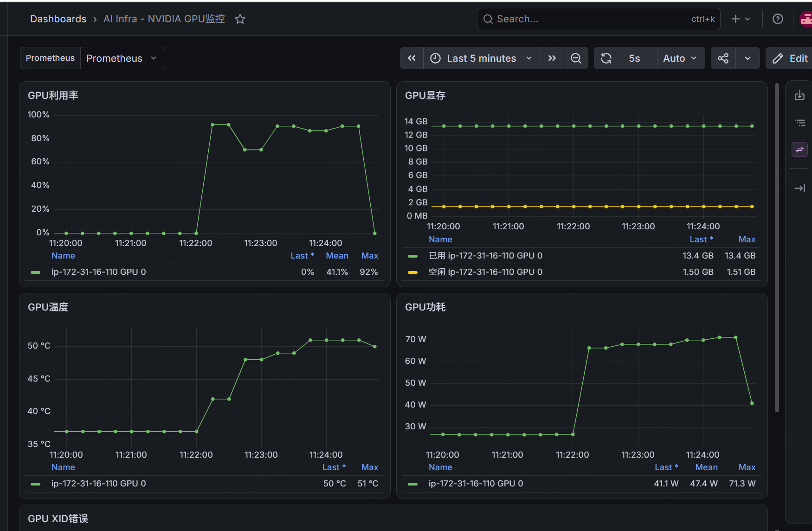The width and height of the screenshot is (812, 531).
Task: Click GPU利用率 legend green color swatch
Action: (35, 272)
